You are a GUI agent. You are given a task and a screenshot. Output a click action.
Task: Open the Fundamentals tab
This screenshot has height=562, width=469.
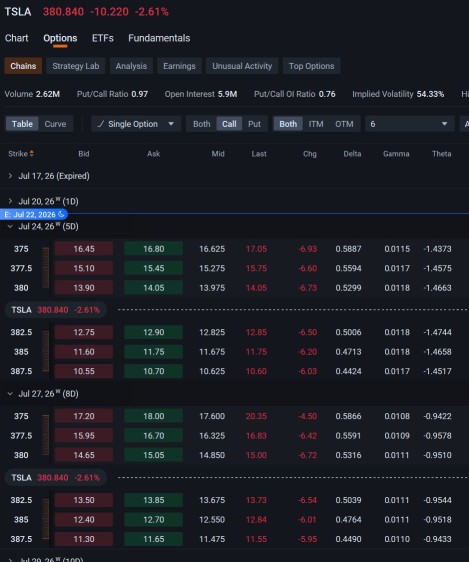tap(159, 38)
